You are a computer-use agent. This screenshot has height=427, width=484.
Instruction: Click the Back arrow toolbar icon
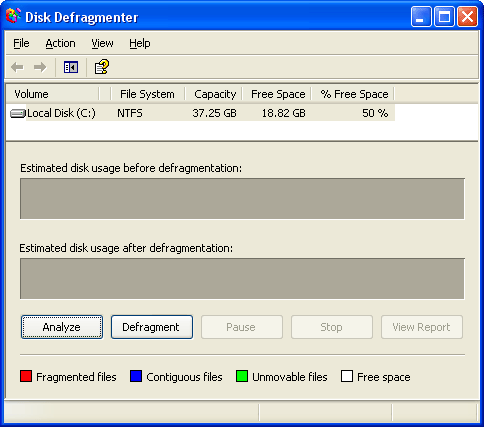pyautogui.click(x=17, y=67)
